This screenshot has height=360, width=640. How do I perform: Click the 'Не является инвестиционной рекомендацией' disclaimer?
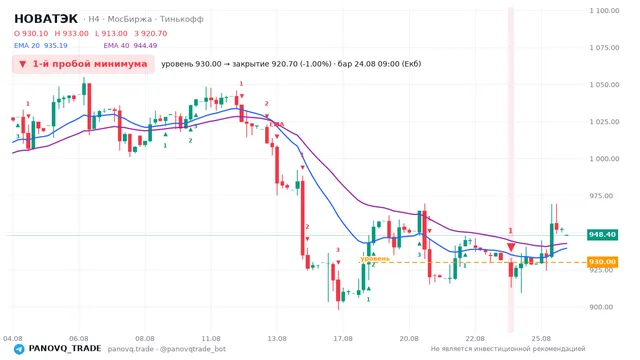508,349
